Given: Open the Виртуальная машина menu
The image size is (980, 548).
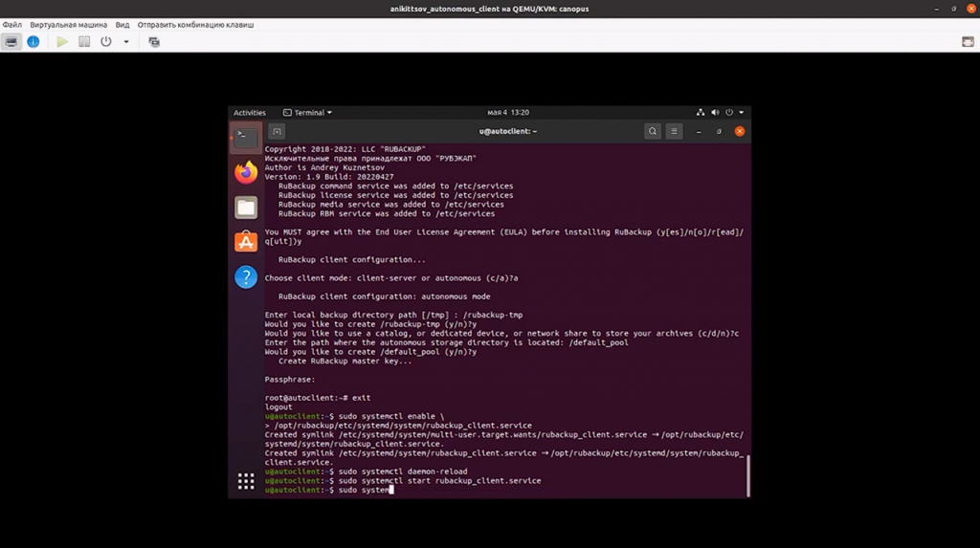Looking at the screenshot, I should point(69,25).
